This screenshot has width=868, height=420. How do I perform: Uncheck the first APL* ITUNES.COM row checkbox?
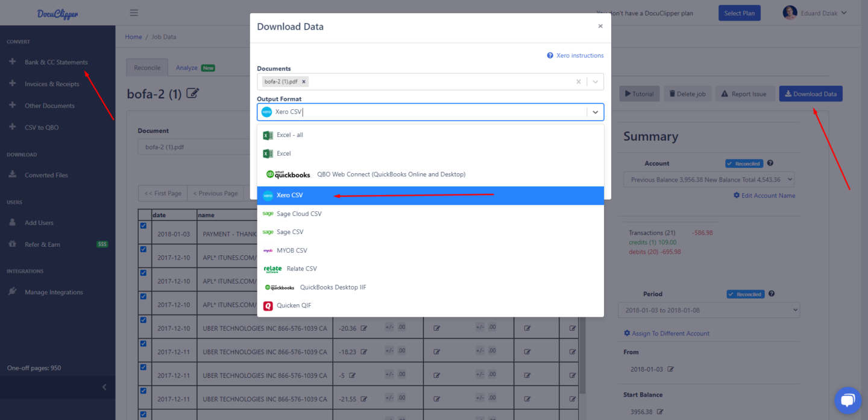coord(143,250)
